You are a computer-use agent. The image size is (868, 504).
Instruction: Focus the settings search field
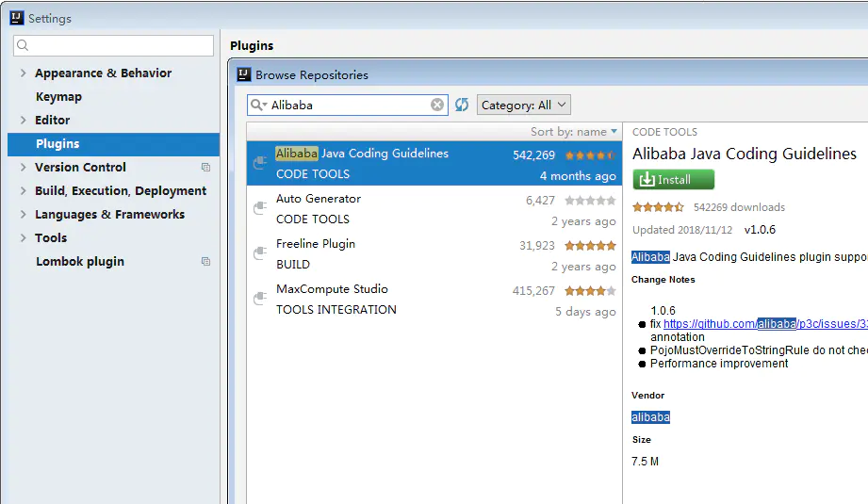tap(113, 45)
